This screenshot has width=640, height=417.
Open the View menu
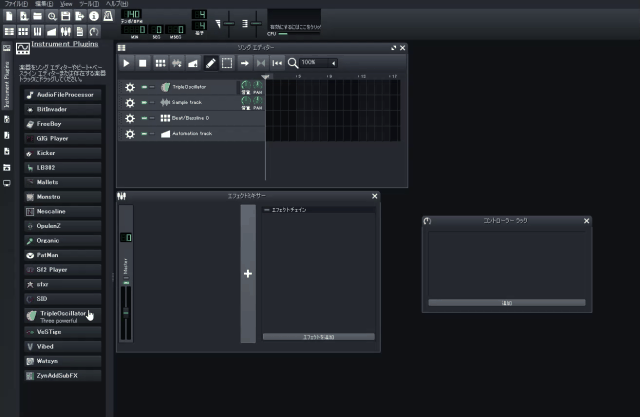pyautogui.click(x=66, y=4)
